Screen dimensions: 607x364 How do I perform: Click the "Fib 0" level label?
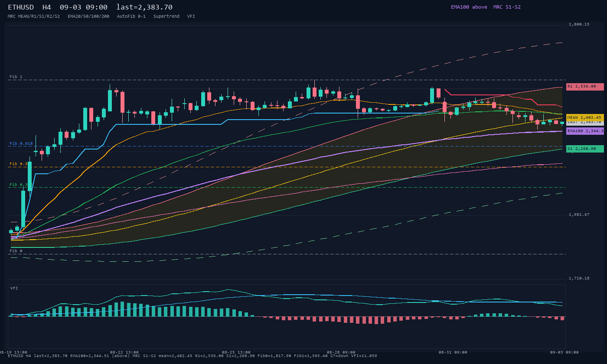point(16,251)
